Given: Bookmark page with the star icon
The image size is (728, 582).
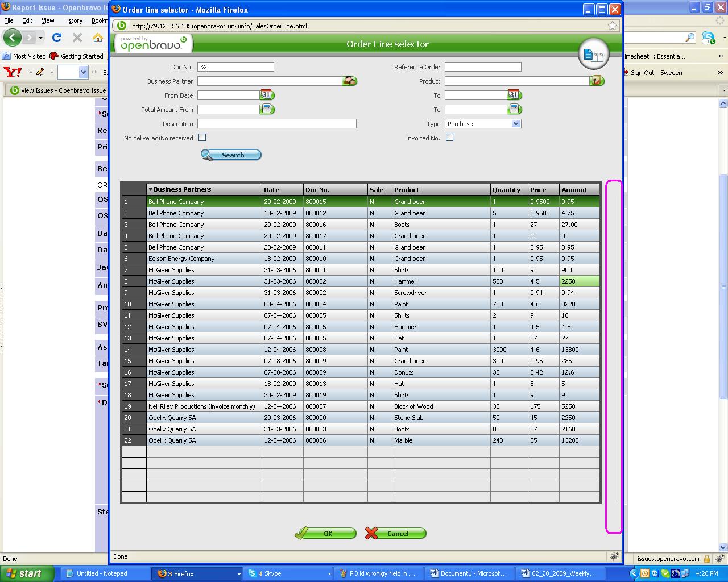Looking at the screenshot, I should coord(613,26).
